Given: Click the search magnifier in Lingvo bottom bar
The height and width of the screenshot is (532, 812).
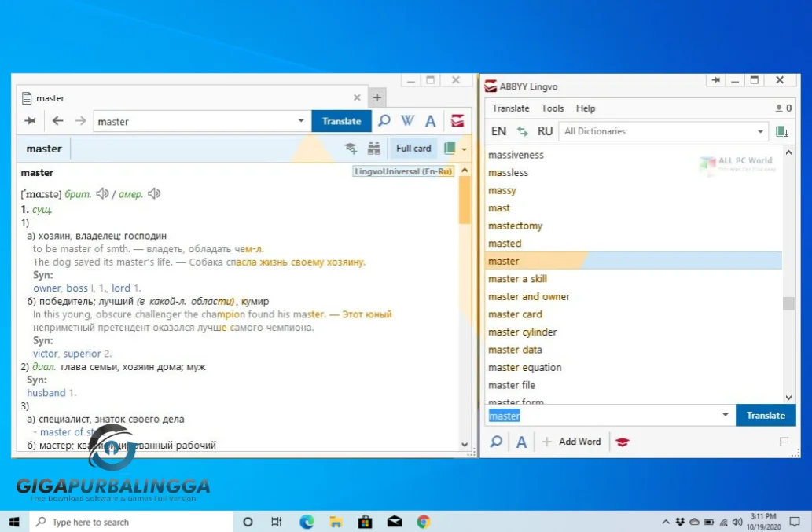Looking at the screenshot, I should click(x=496, y=442).
